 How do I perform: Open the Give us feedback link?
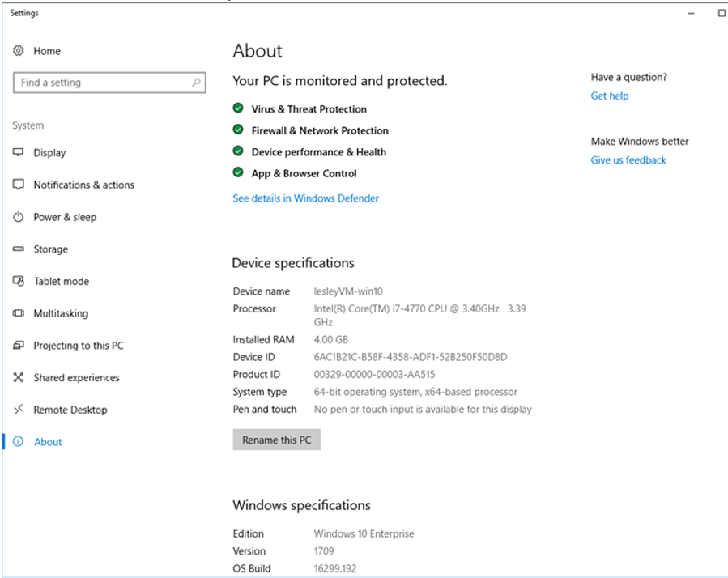click(628, 160)
